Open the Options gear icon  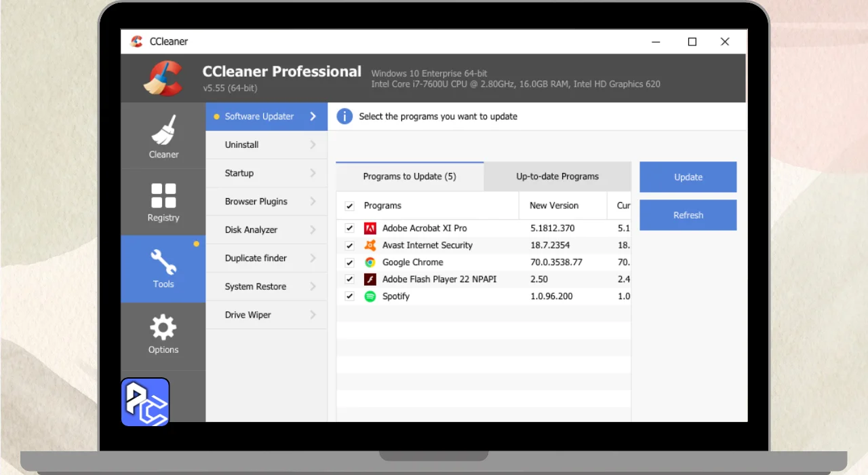click(x=163, y=328)
